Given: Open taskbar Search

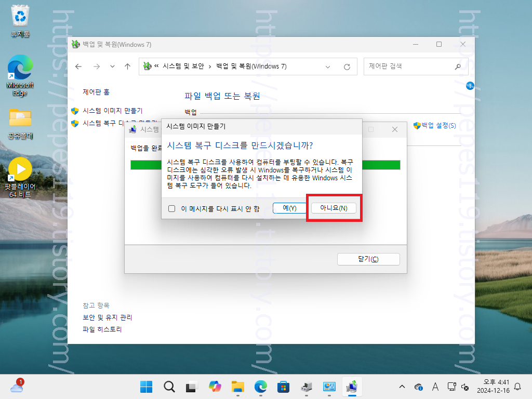Looking at the screenshot, I should (x=169, y=387).
